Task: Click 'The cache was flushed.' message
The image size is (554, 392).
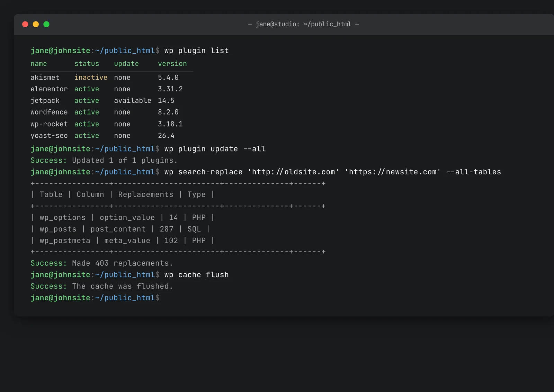Action: click(x=123, y=286)
